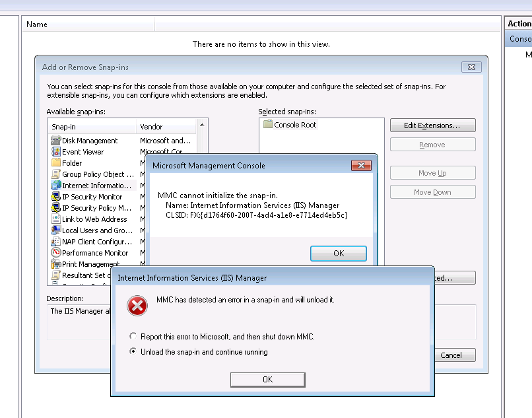Click the Disk Management snap-in icon

pyautogui.click(x=55, y=140)
